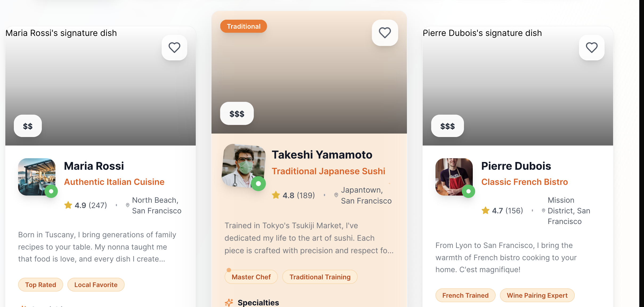Viewport: 644px width, 307px height.
Task: Click the location pin next to Mission District
Action: coord(543,210)
